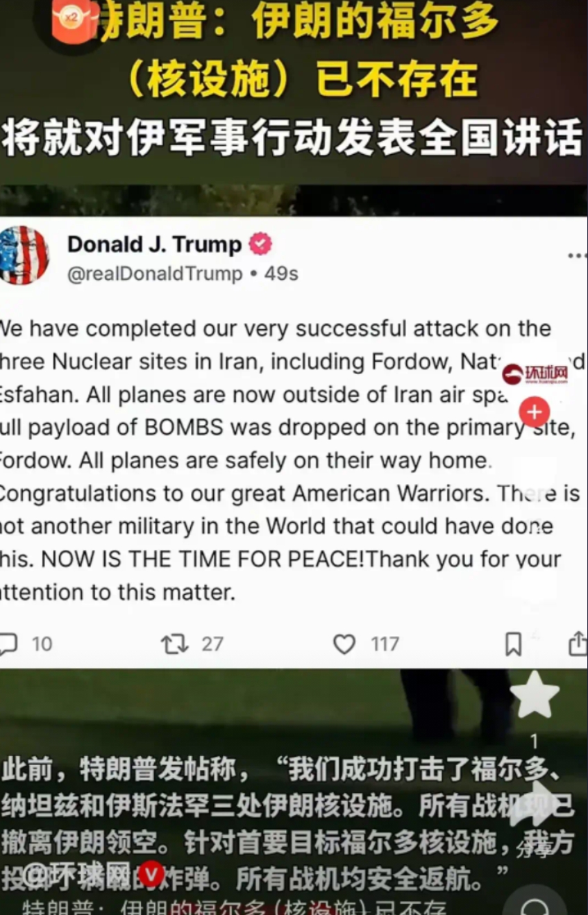588x915 pixels.
Task: Click the Donald J. Trump display name
Action: (x=154, y=244)
